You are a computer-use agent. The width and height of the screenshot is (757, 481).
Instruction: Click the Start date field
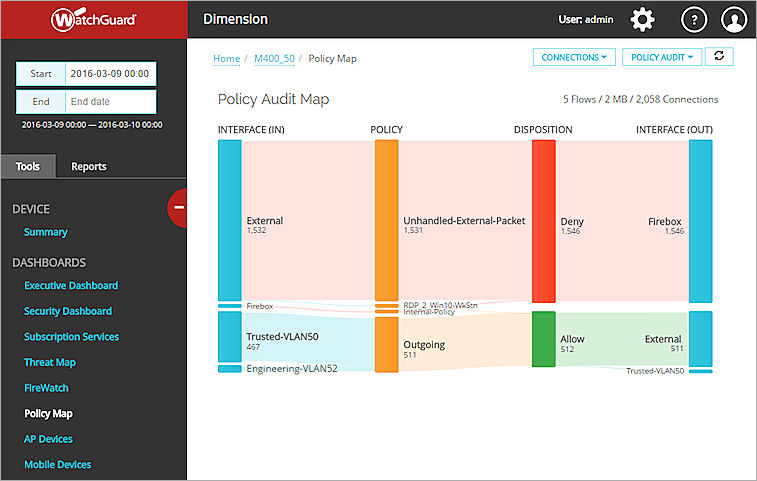pyautogui.click(x=110, y=74)
